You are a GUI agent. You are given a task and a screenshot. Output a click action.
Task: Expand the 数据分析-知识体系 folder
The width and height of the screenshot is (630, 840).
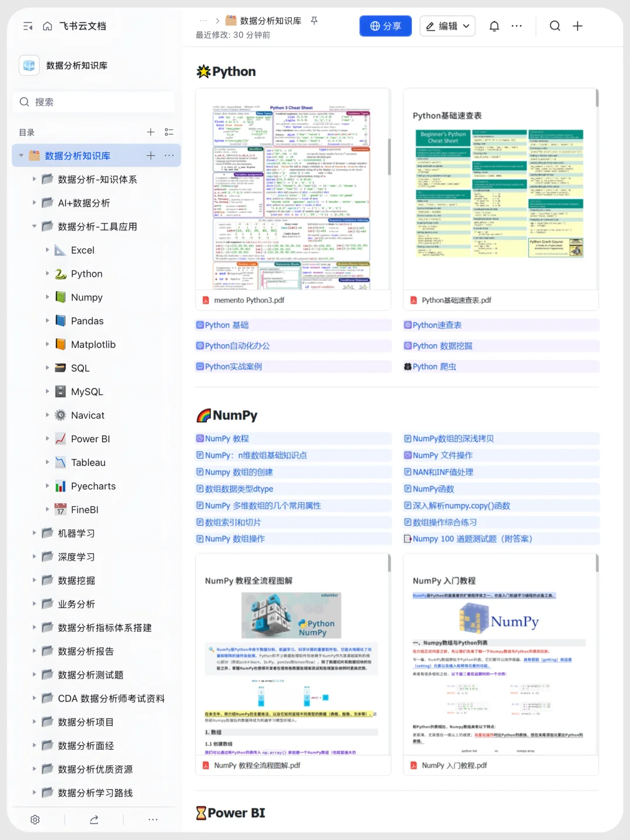(34, 179)
